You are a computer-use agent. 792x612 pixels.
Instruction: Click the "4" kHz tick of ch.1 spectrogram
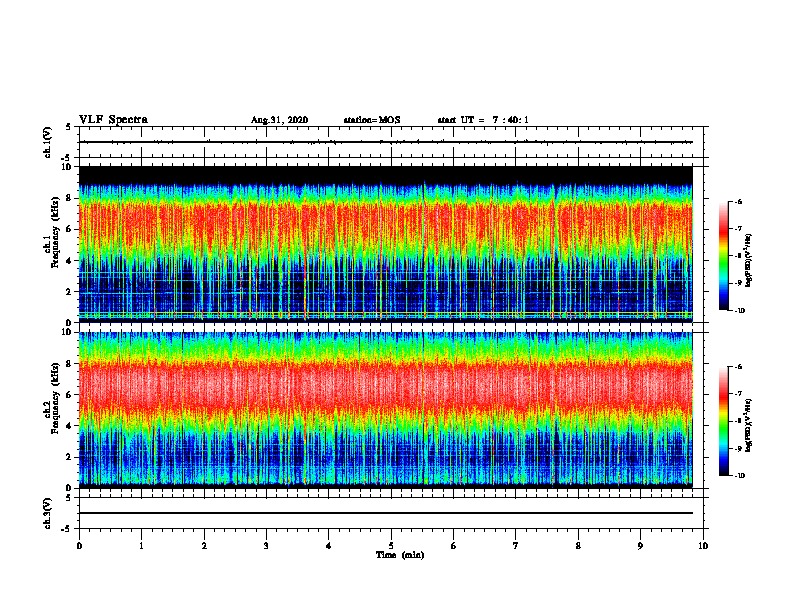coord(69,261)
